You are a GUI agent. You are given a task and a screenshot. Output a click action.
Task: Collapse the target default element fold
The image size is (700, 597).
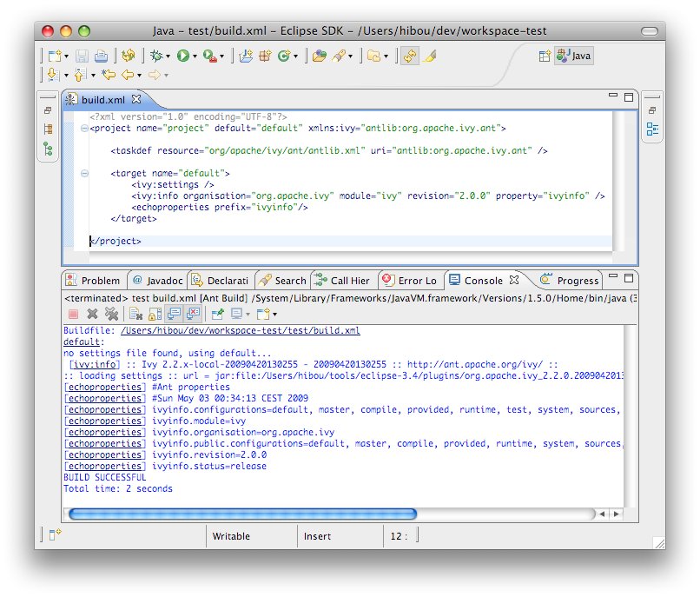click(x=84, y=174)
